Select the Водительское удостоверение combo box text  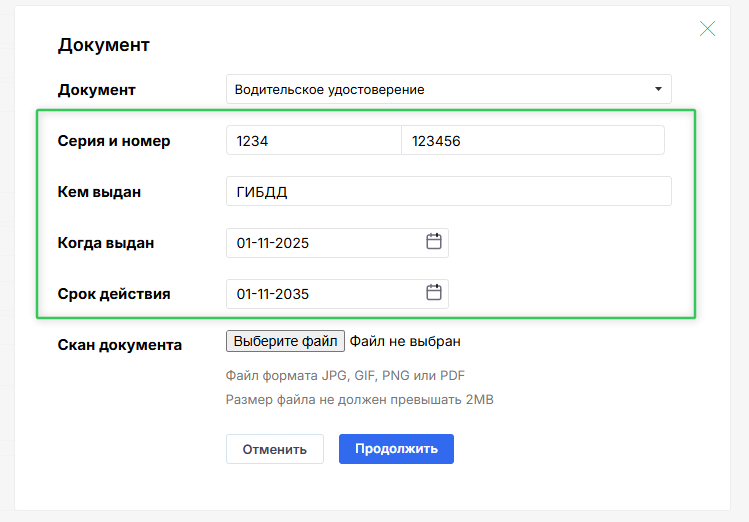330,90
